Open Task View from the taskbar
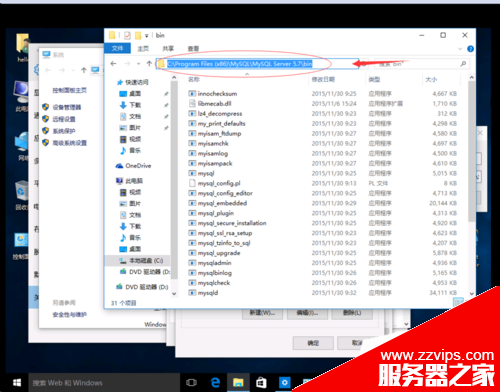 191,383
